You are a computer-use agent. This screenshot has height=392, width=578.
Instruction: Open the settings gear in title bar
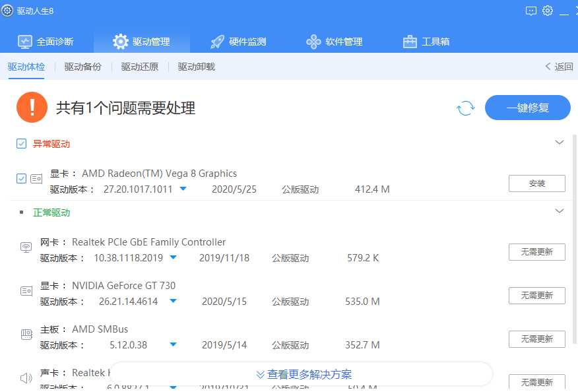[x=548, y=11]
